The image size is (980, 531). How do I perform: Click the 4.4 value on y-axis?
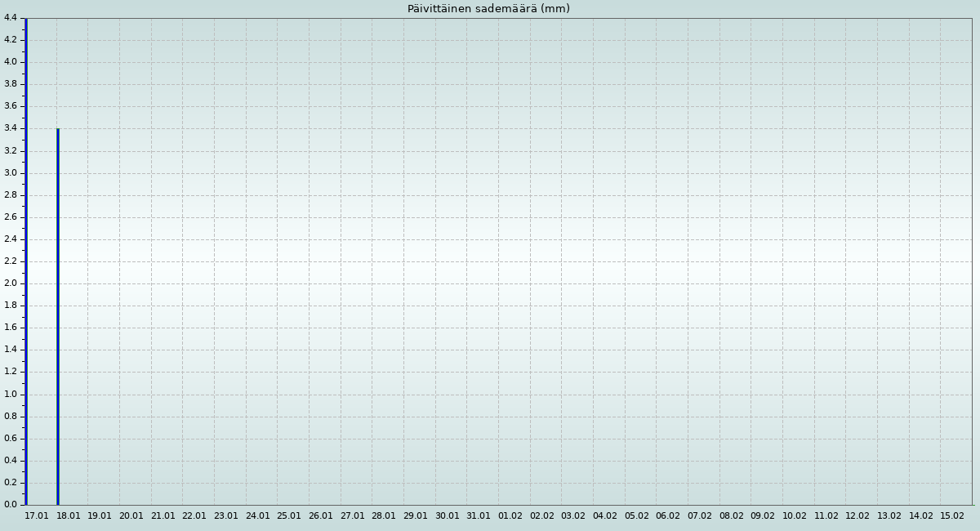(11, 18)
